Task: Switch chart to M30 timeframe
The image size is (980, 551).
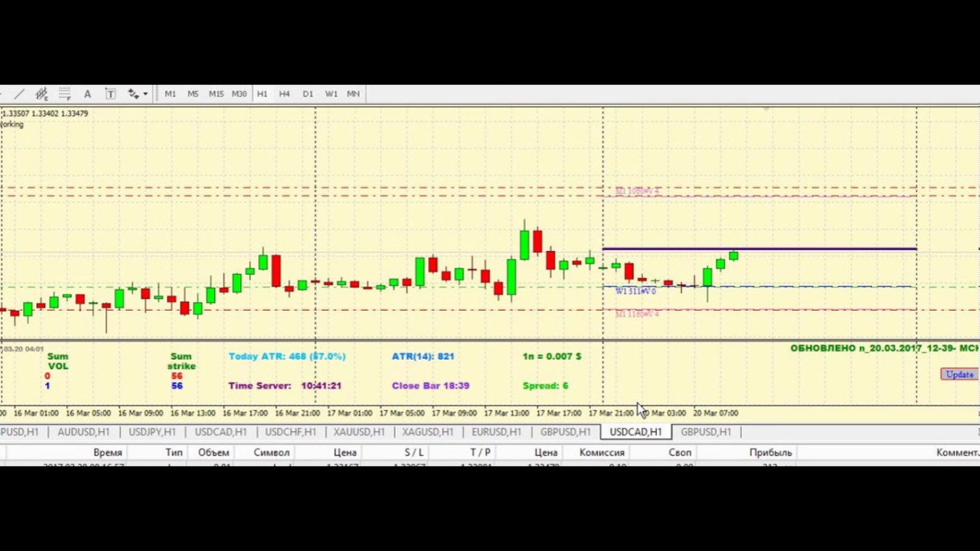Action: point(239,93)
